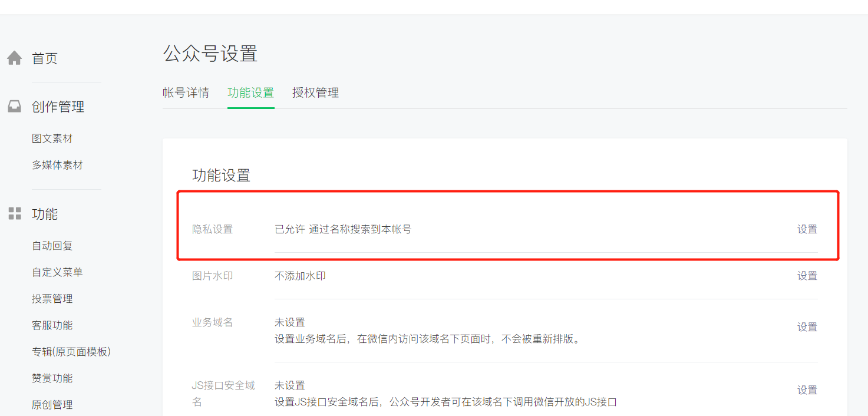Open 自动回复 settings
This screenshot has height=416, width=868.
click(x=52, y=246)
